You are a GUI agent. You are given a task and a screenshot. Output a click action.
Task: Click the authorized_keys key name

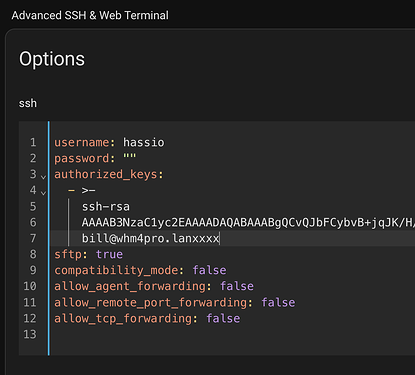point(105,175)
